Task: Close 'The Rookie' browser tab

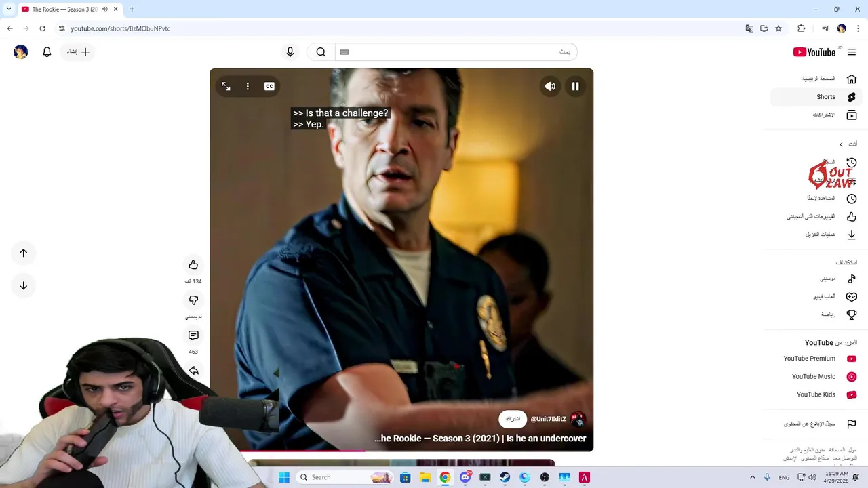Action: point(115,9)
